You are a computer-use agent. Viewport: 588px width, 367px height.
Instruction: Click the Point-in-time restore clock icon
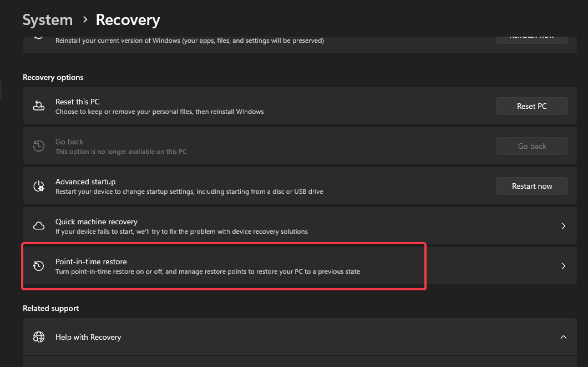39,266
